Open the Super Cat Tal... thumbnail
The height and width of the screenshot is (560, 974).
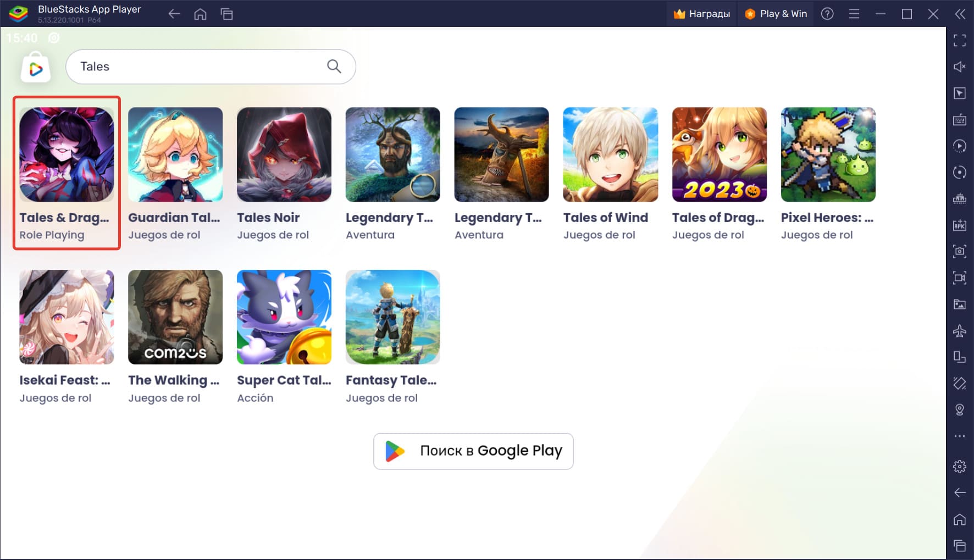coord(284,317)
